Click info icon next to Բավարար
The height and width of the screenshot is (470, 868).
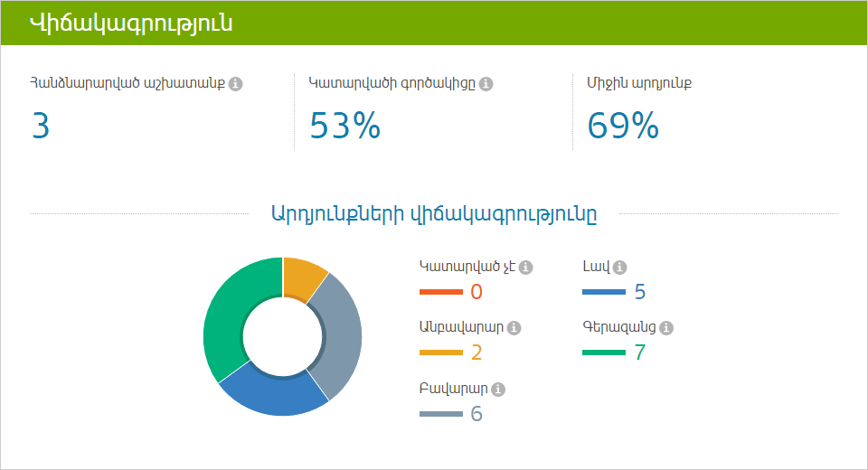[x=498, y=390]
